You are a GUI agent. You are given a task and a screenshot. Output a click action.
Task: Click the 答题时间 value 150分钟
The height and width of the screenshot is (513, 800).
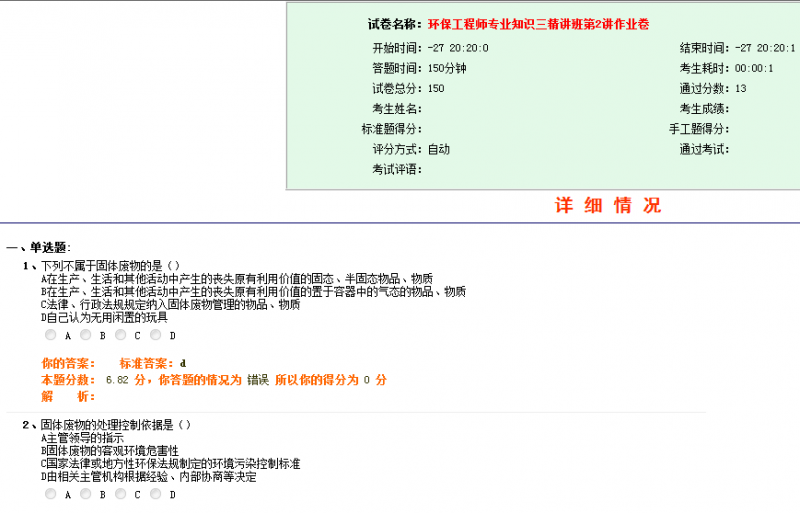click(x=447, y=68)
